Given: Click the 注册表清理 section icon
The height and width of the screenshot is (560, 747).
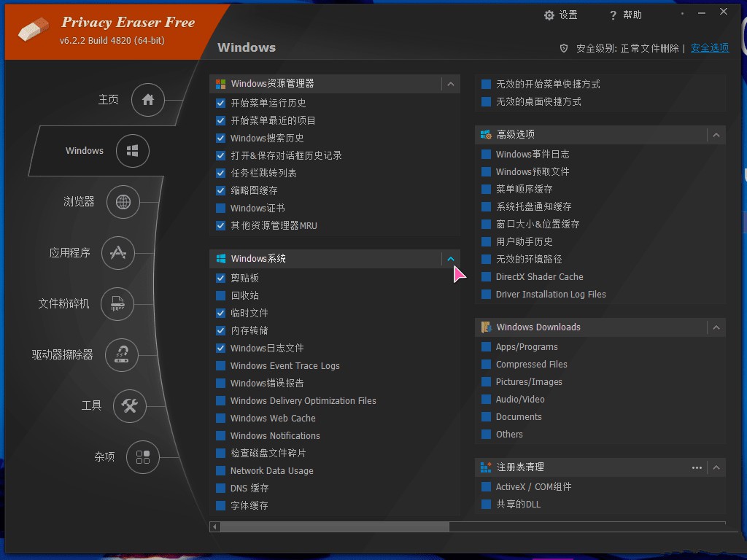Looking at the screenshot, I should point(486,467).
